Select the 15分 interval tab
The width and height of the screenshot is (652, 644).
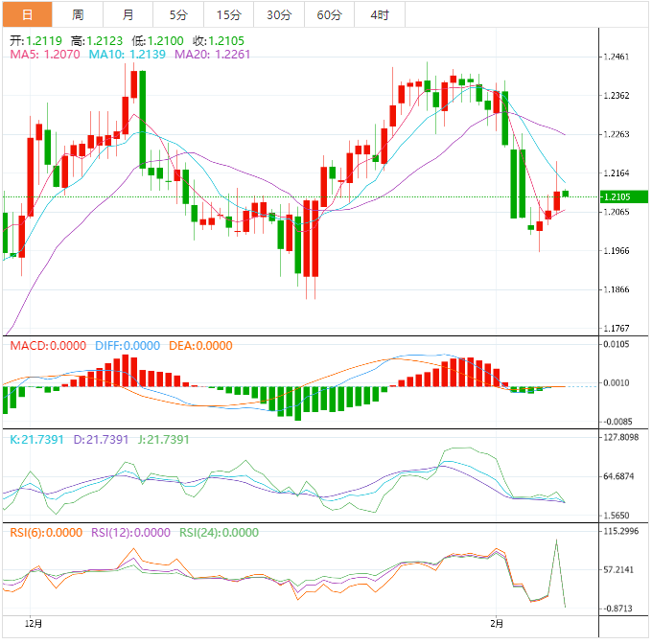click(229, 14)
